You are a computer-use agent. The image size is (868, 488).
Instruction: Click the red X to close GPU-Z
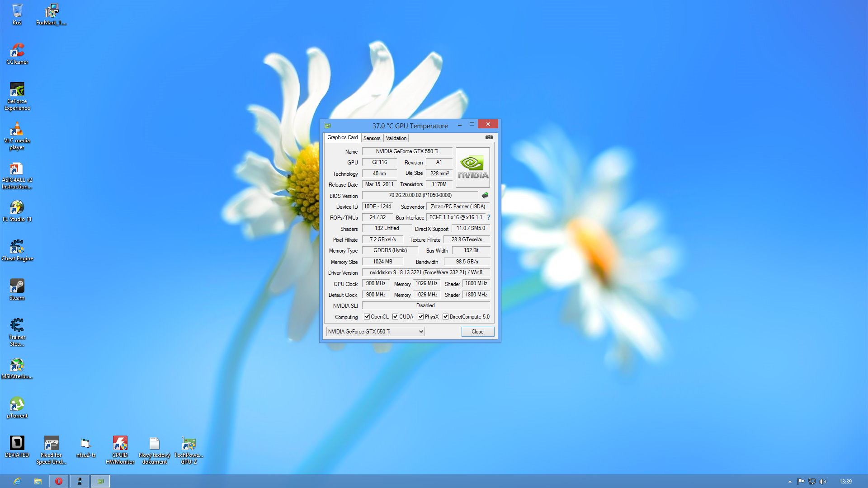pos(488,124)
